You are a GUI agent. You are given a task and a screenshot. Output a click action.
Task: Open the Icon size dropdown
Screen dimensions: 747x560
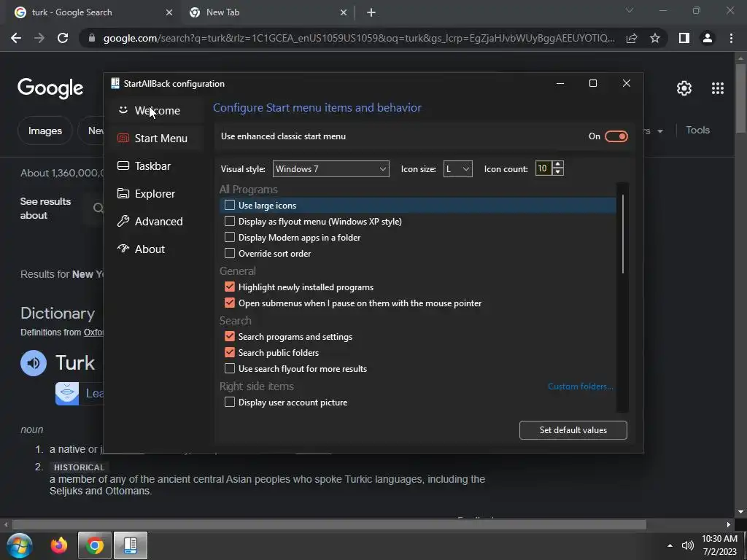(x=458, y=169)
